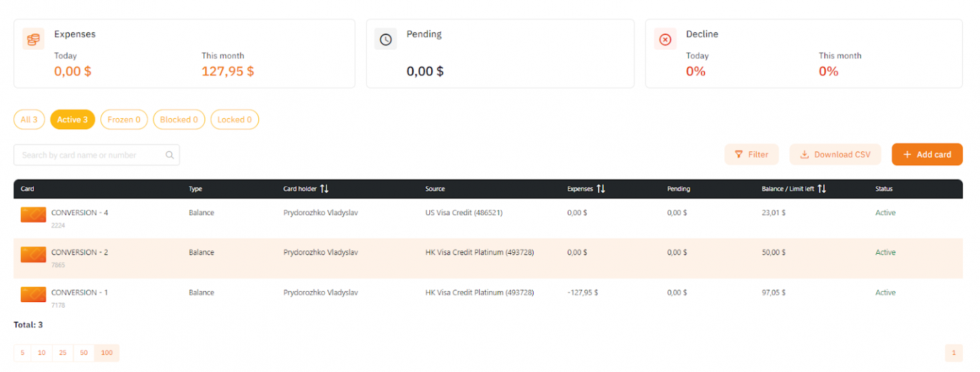This screenshot has height=372, width=980.
Task: Select the Frozen 0 filter tab
Action: coord(124,120)
